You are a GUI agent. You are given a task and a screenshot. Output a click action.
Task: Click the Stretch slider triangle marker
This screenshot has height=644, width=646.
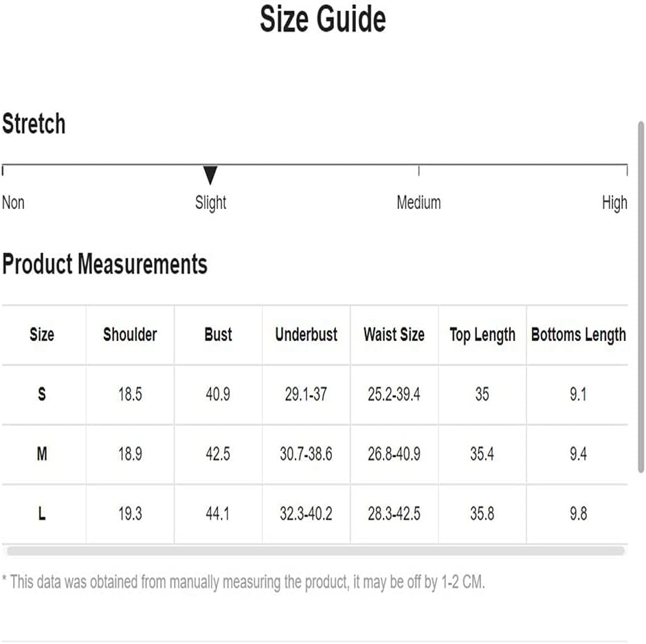(x=210, y=175)
